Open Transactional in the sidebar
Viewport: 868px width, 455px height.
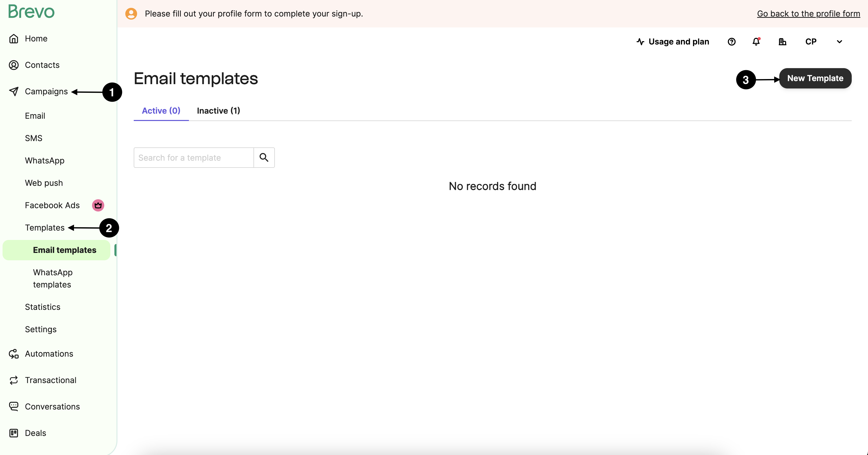click(51, 380)
